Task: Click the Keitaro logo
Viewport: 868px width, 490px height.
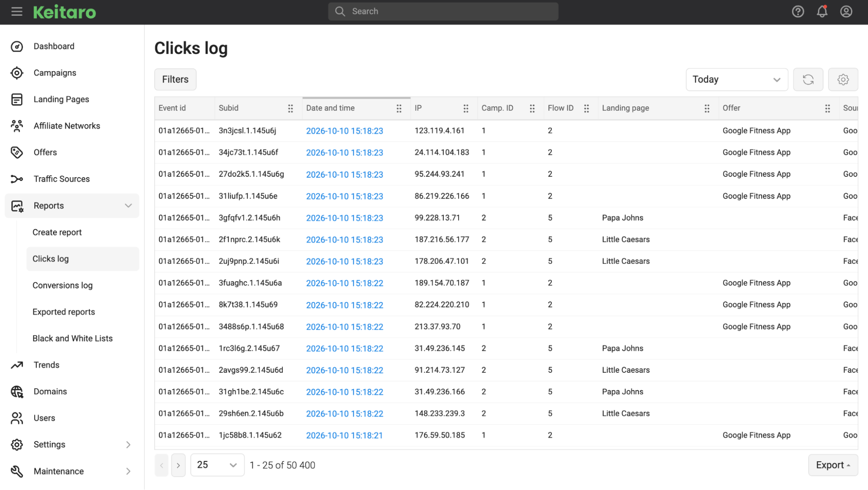Action: click(65, 12)
